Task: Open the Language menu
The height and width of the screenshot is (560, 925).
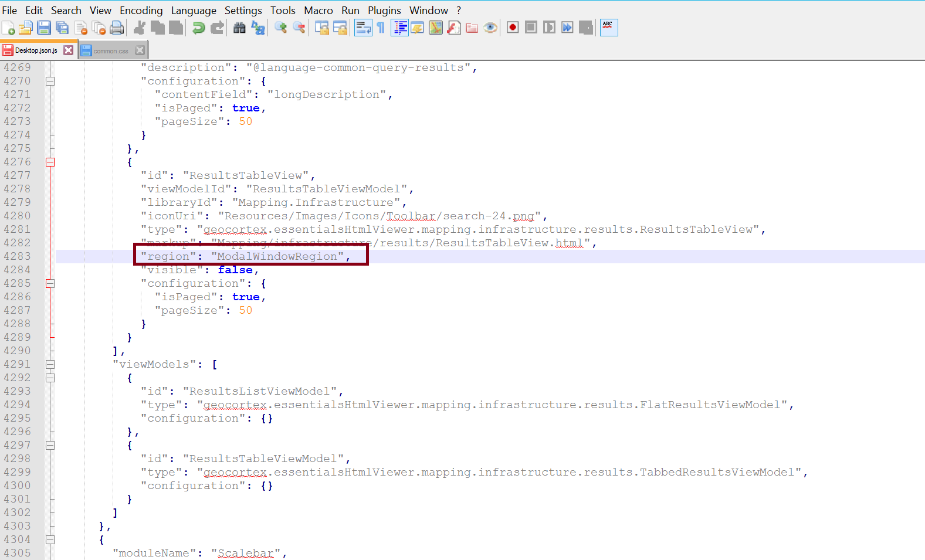Action: point(194,11)
